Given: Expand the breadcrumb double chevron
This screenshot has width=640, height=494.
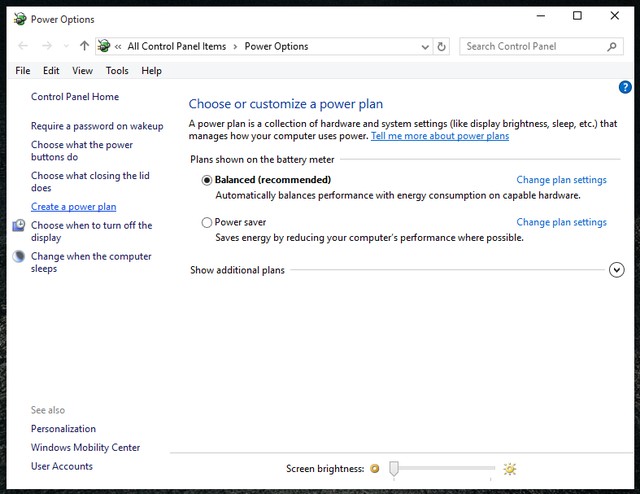Looking at the screenshot, I should click(118, 47).
